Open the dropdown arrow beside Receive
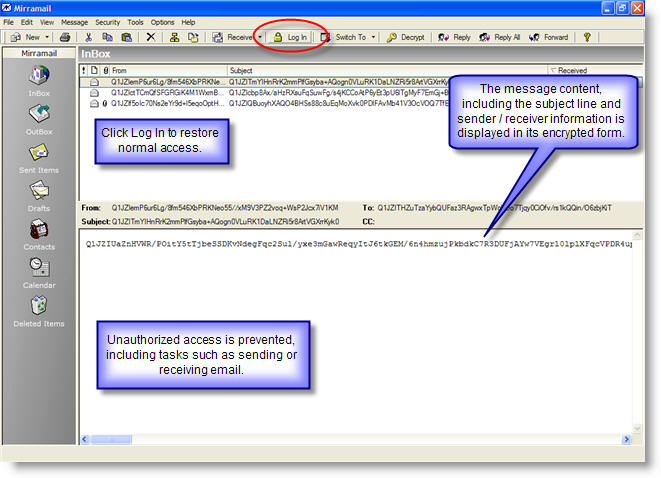The width and height of the screenshot is (661, 478). [260, 37]
